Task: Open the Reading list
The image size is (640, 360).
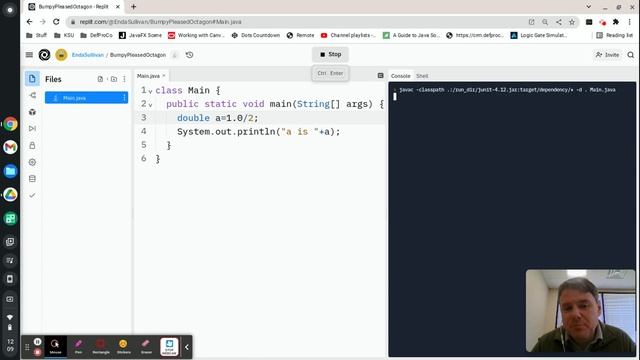Action: click(x=615, y=36)
